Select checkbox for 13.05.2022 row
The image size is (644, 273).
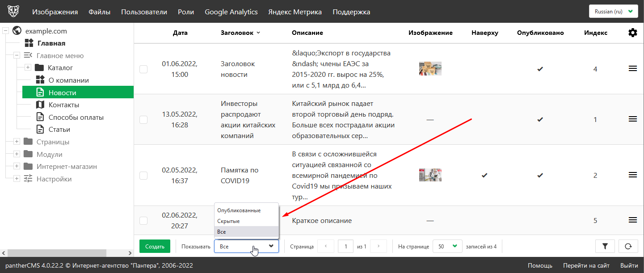click(143, 120)
